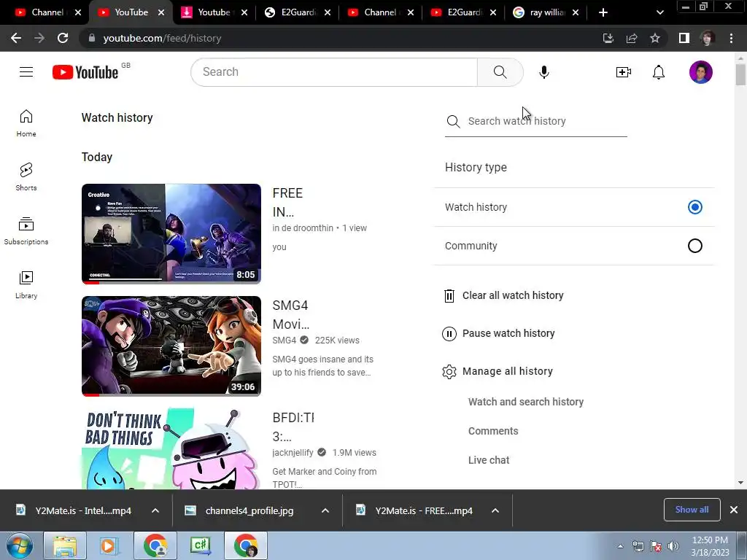
Task: Click the browser back arrow
Action: click(16, 38)
